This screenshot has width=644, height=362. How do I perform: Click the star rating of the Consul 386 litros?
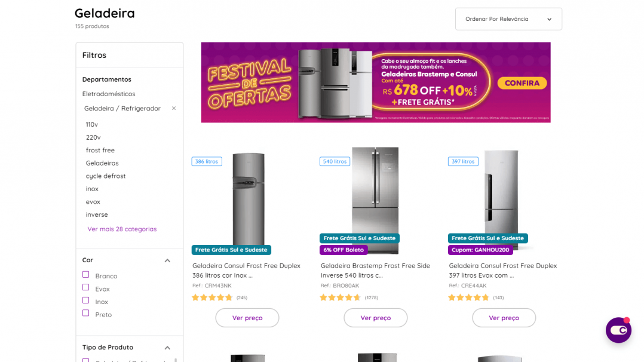pyautogui.click(x=212, y=297)
